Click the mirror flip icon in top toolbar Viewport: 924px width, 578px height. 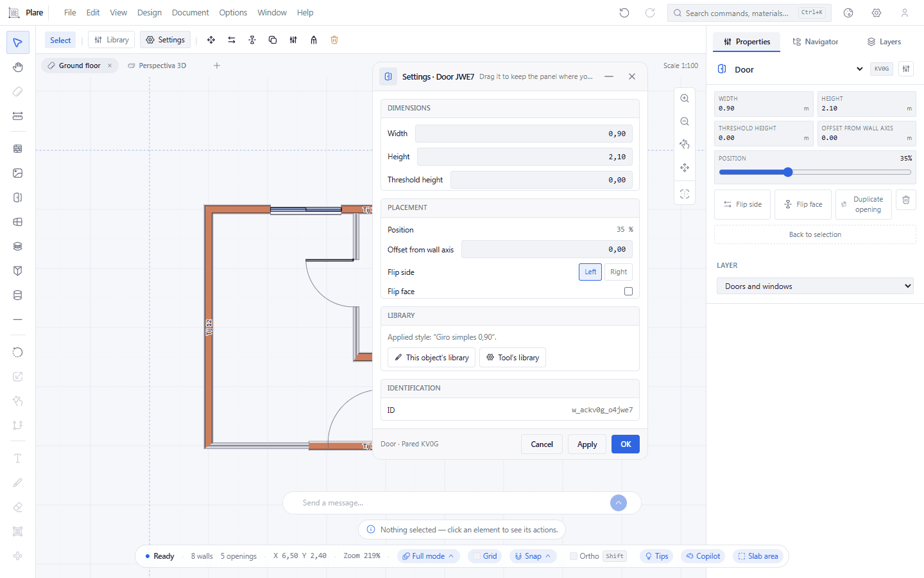pyautogui.click(x=252, y=40)
